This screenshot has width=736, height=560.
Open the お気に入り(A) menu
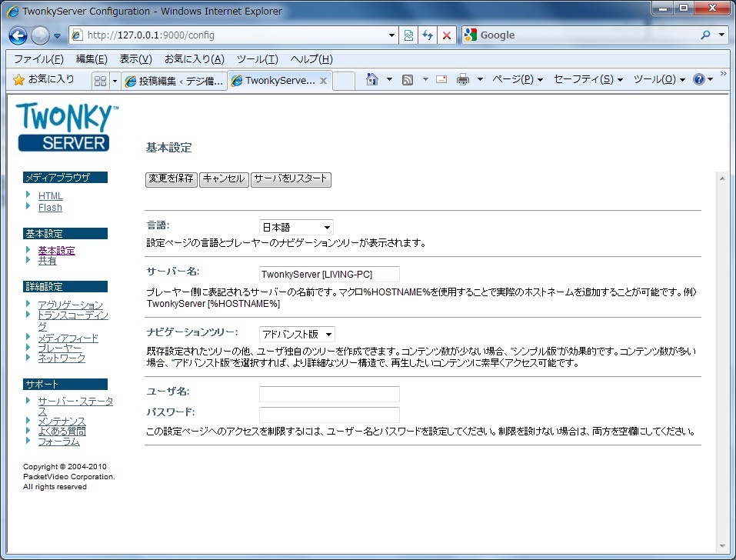(195, 59)
